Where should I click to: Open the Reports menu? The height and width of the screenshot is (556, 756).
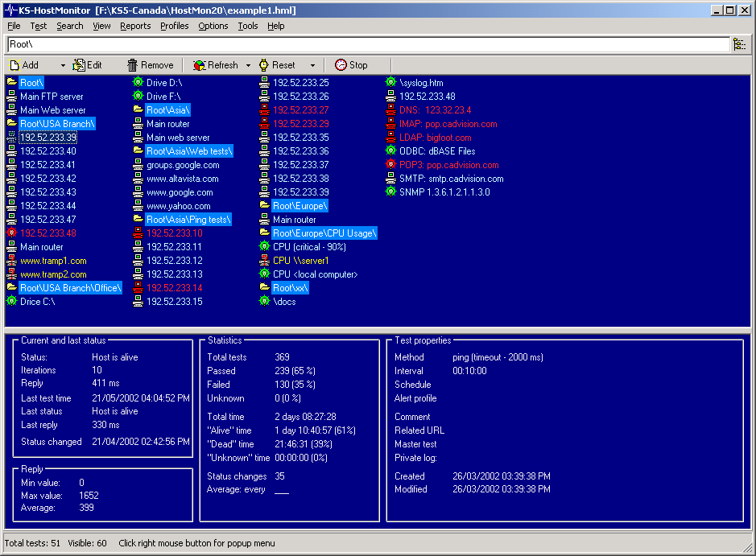[x=135, y=26]
